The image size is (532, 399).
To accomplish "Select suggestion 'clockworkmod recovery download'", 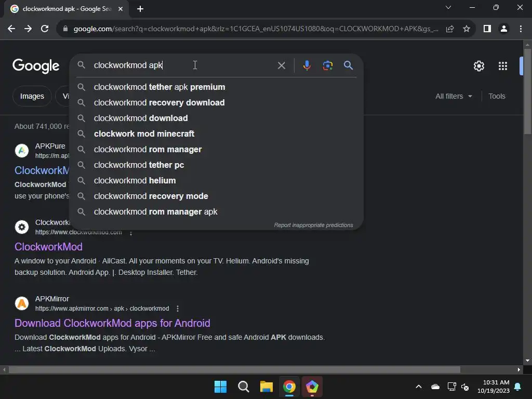I will [x=216, y=103].
